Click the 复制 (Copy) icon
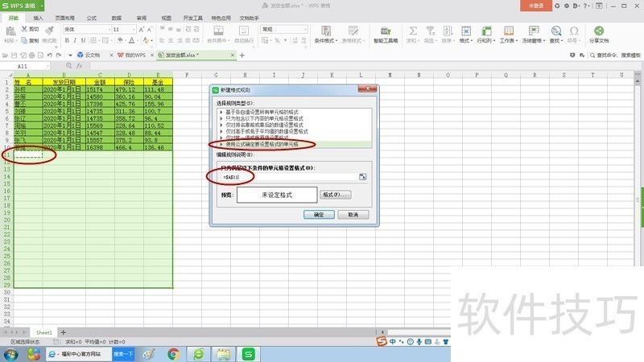The width and height of the screenshot is (644, 362). (24, 40)
